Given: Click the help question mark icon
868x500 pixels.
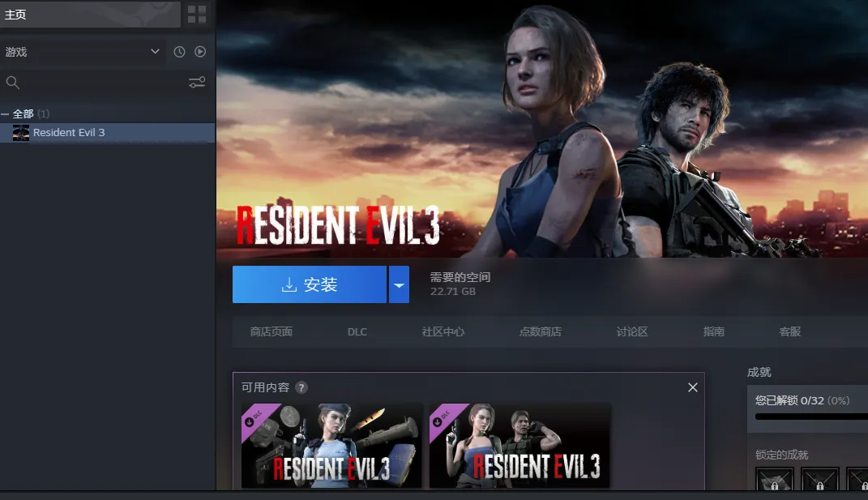Looking at the screenshot, I should (x=301, y=388).
